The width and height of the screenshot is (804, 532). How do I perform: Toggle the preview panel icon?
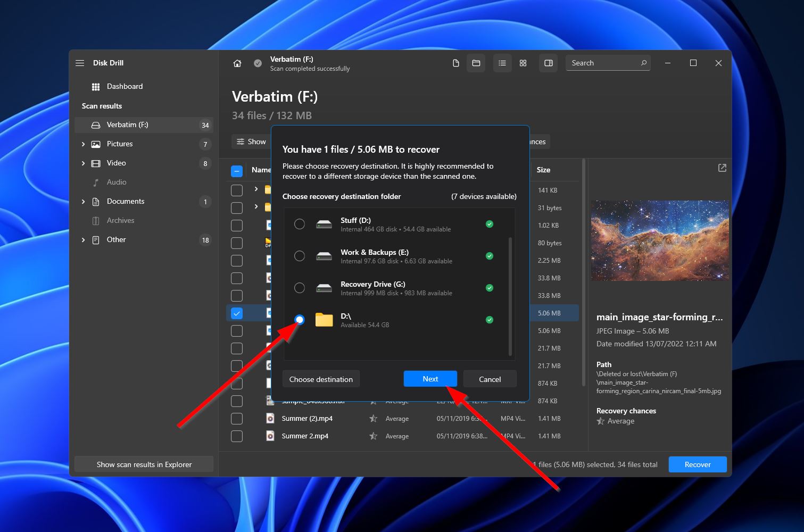[549, 63]
